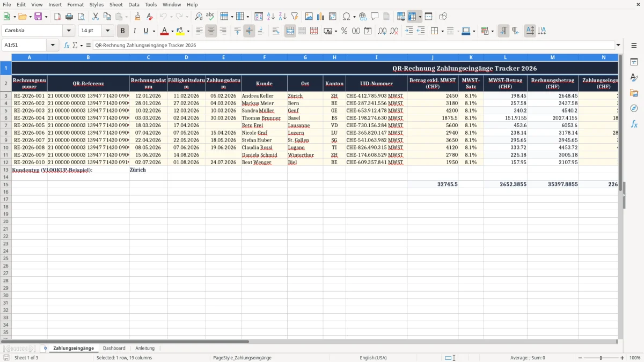The height and width of the screenshot is (362, 644).
Task: Open the Font Name Cambria dropdown
Action: 69,31
